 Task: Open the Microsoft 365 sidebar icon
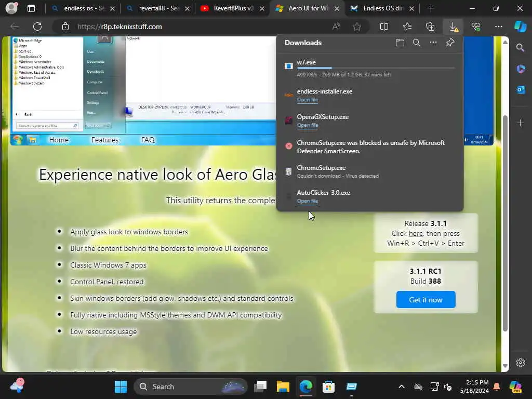click(521, 69)
